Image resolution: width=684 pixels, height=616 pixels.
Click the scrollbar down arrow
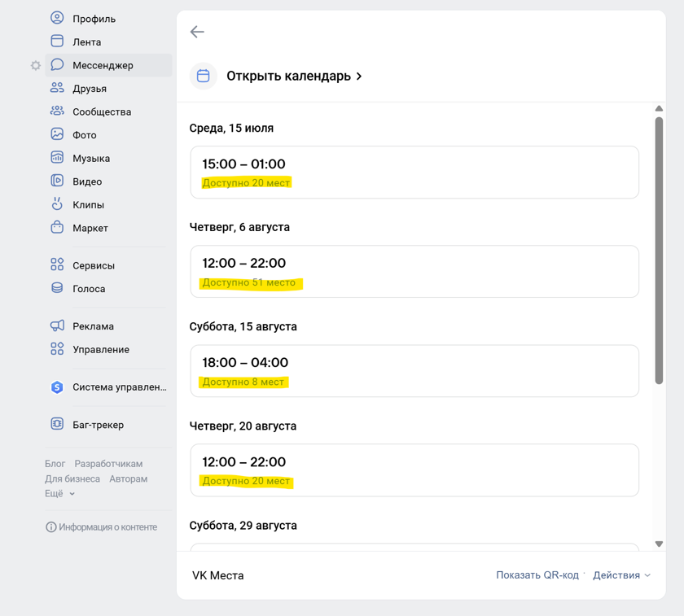coord(659,544)
